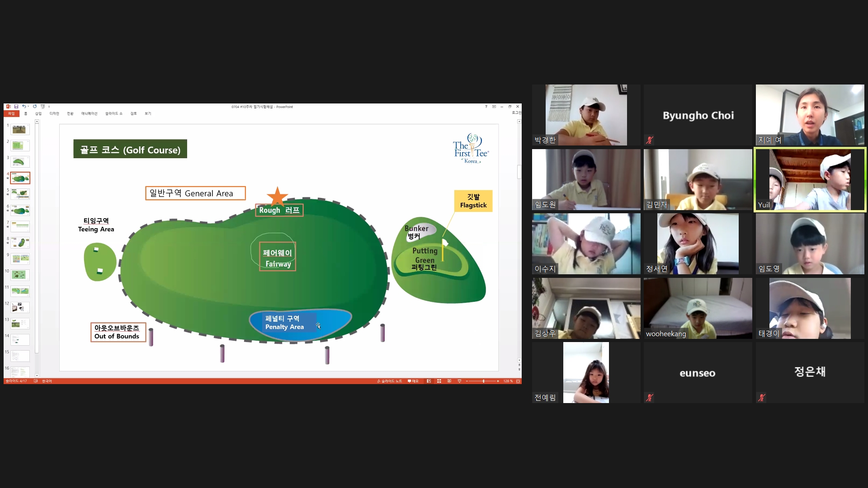Click the zoom in plus icon
Screen dimensions: 868x488
(498, 381)
